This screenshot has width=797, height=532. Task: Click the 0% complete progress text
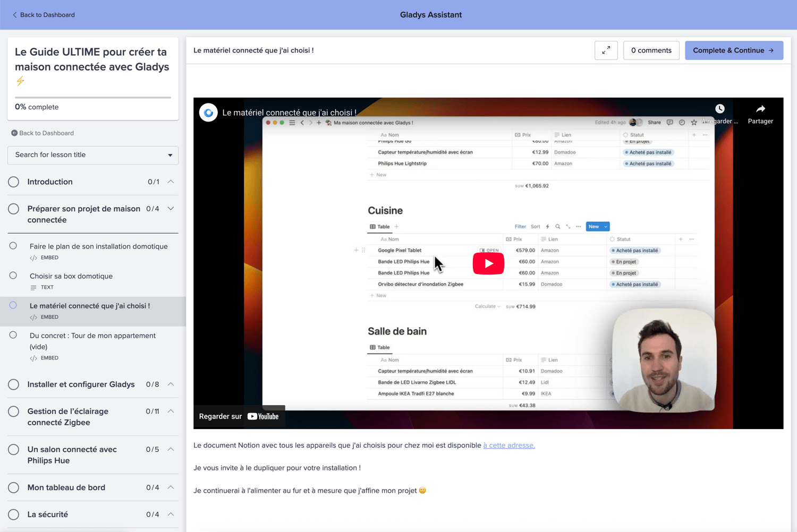37,107
